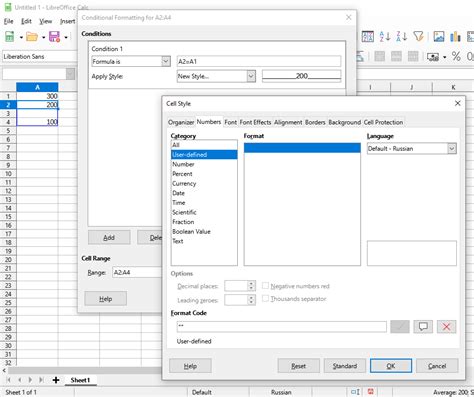The height and width of the screenshot is (397, 474).
Task: Switch to the Font tab
Action: pyautogui.click(x=231, y=122)
